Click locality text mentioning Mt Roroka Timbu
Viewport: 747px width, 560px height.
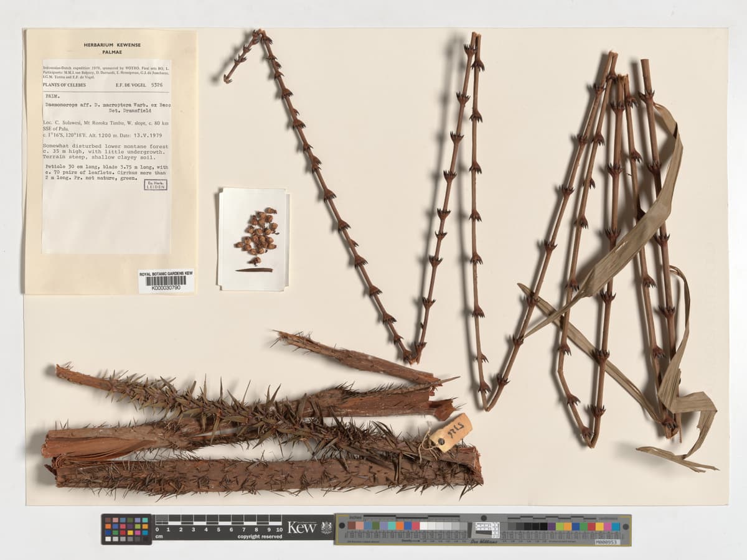coord(106,124)
